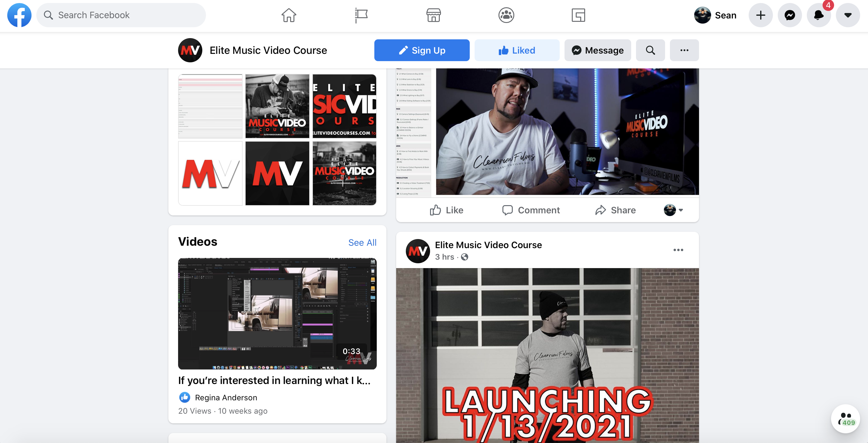
Task: Click Share on the top post
Action: coord(615,210)
